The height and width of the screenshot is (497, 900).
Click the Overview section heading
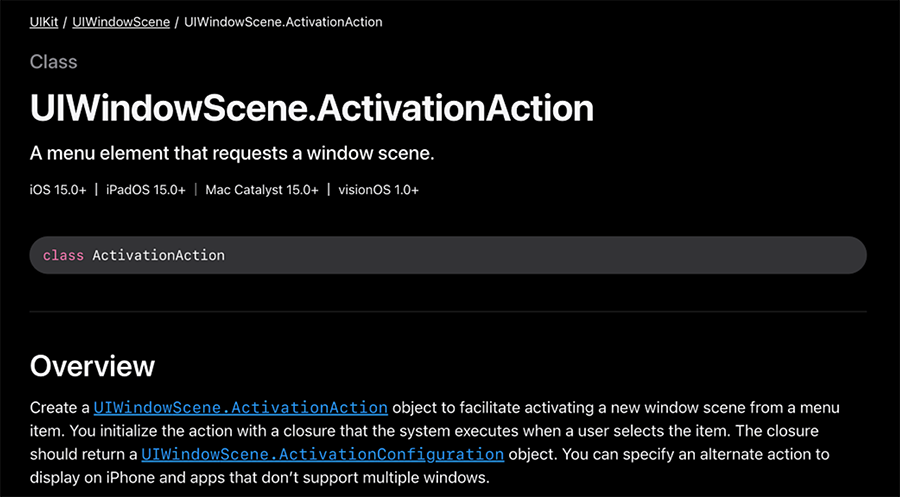click(92, 366)
